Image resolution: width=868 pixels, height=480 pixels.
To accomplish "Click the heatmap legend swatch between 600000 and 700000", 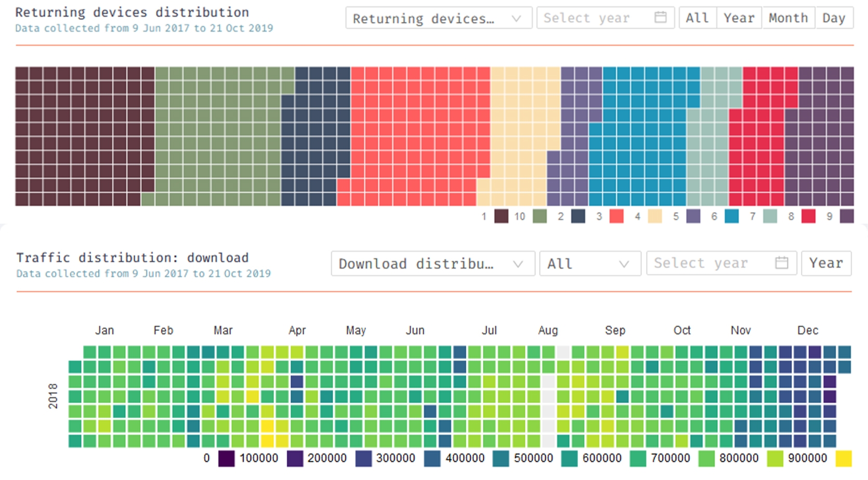I will pyautogui.click(x=638, y=459).
